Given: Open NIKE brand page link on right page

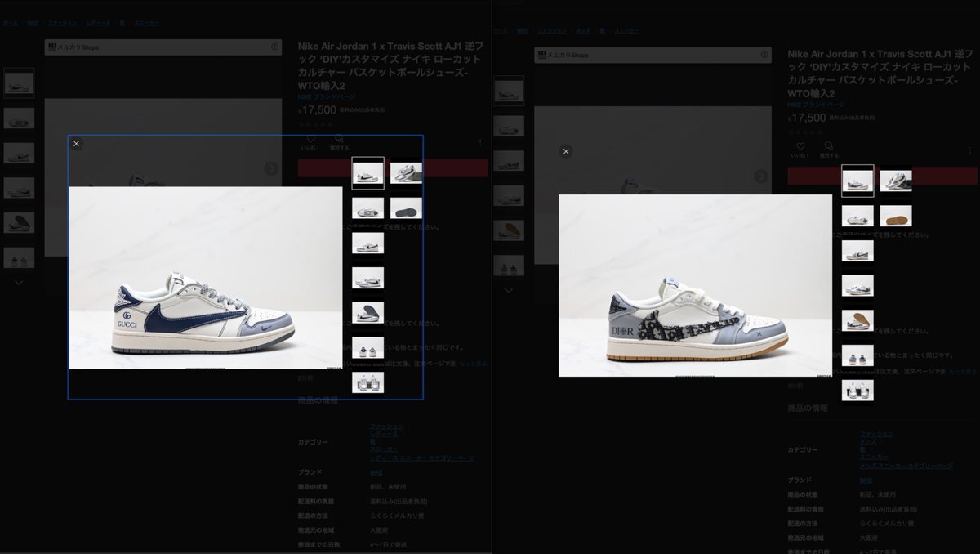Looking at the screenshot, I should (x=817, y=105).
